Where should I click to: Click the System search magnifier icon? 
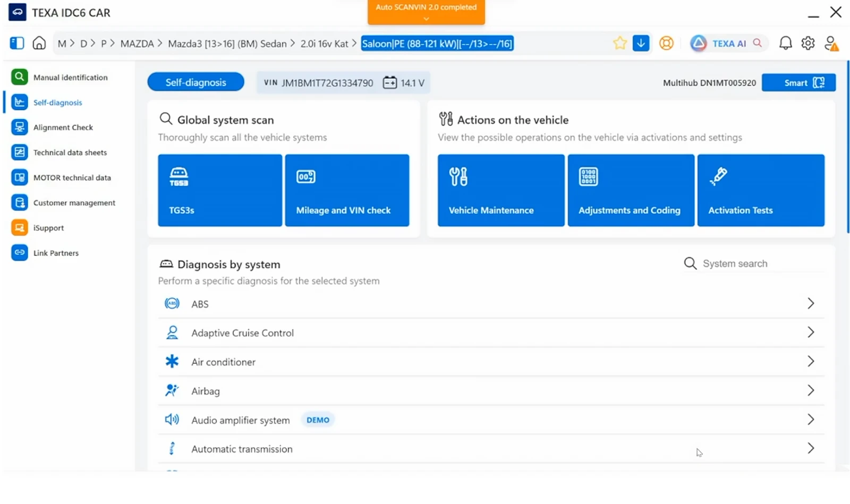tap(690, 263)
